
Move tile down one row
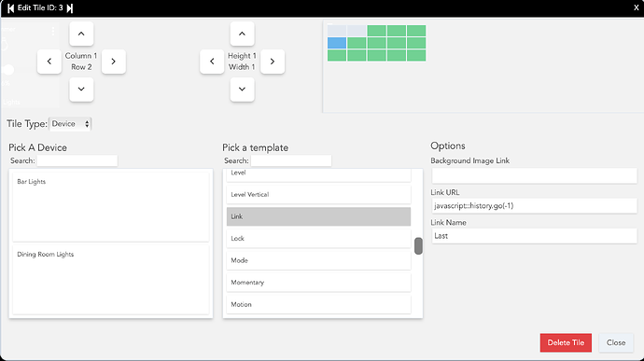coord(81,90)
